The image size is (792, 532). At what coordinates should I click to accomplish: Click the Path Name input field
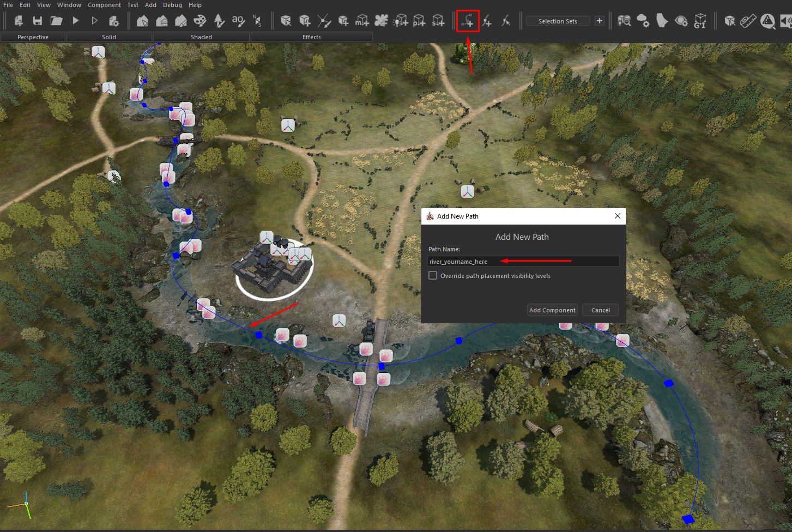[523, 262]
